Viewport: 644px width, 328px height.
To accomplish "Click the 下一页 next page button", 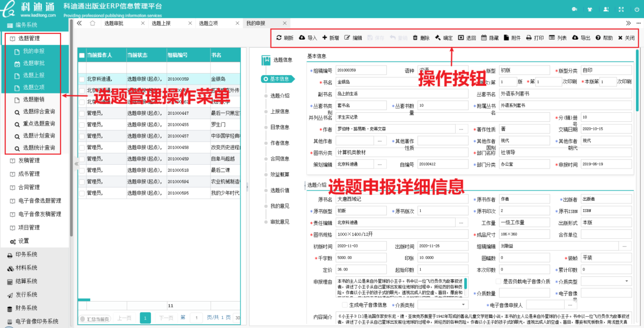I will (166, 318).
